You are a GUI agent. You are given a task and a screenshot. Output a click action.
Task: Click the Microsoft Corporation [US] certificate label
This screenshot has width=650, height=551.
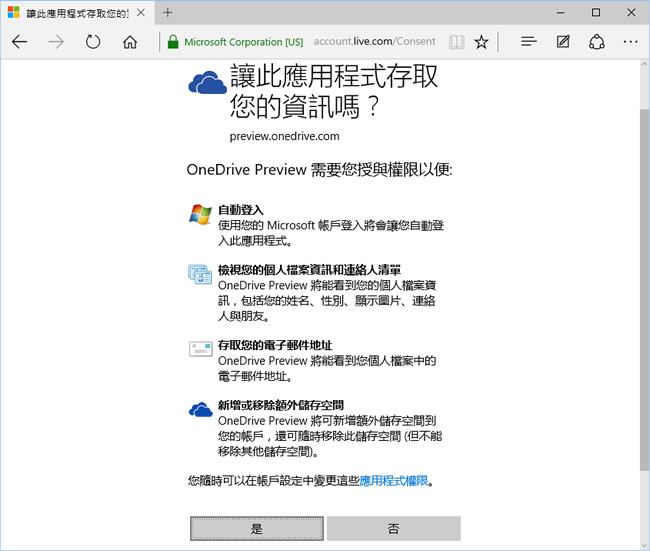click(243, 42)
